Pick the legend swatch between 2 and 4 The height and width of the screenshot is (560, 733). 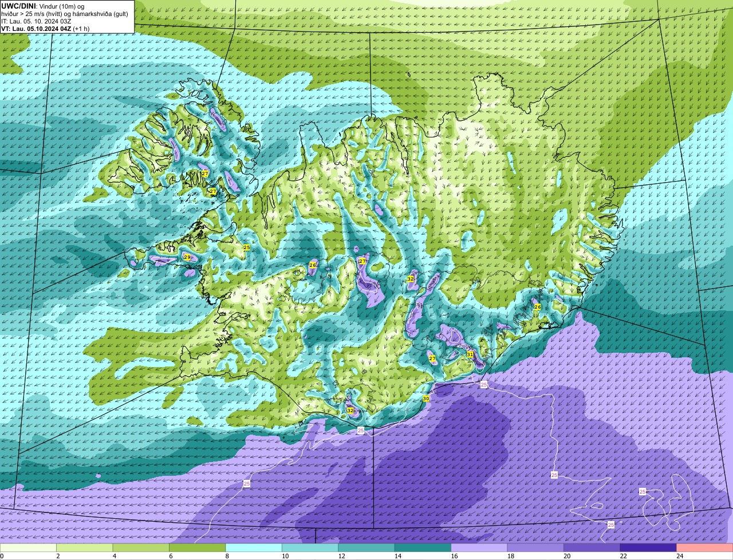pyautogui.click(x=85, y=548)
